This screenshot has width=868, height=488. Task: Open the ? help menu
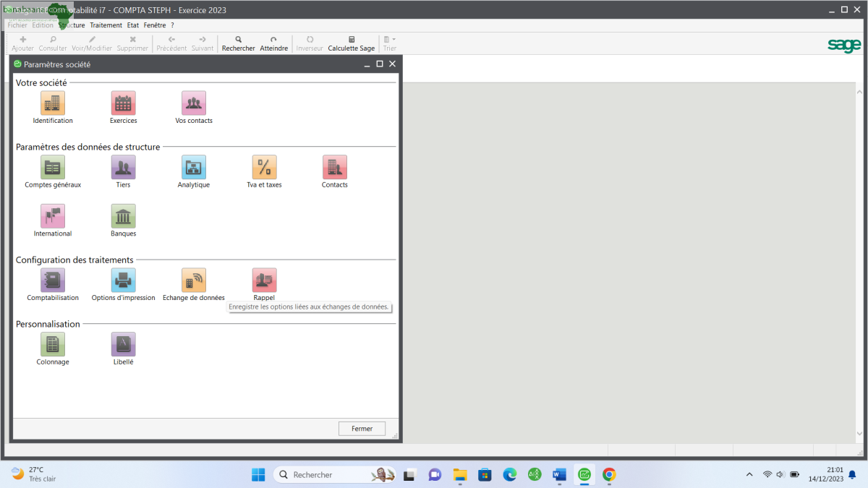(172, 25)
